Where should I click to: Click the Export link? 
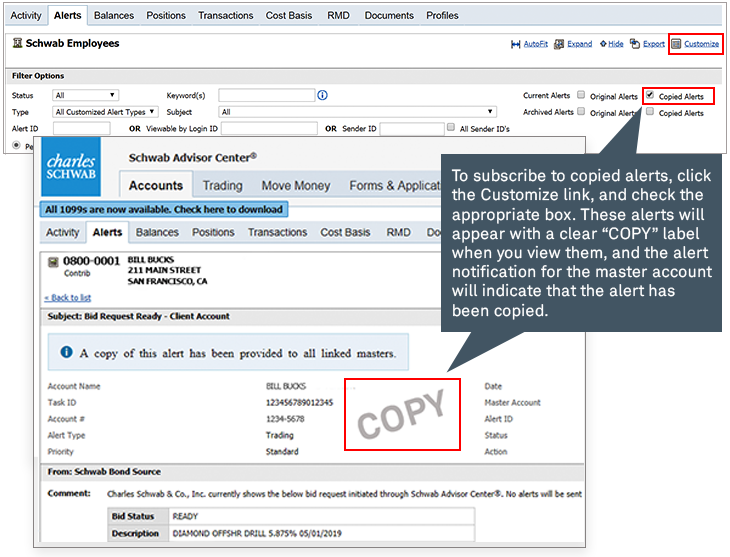pos(654,44)
